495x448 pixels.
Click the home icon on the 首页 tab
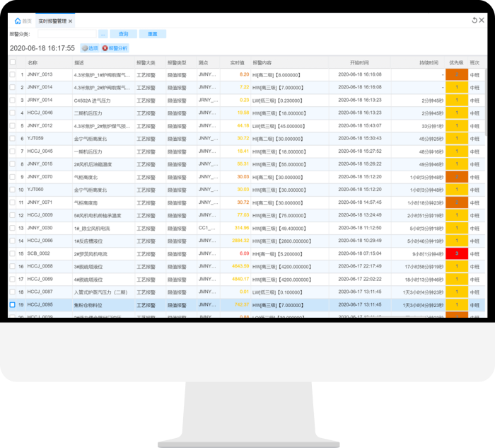coord(18,21)
